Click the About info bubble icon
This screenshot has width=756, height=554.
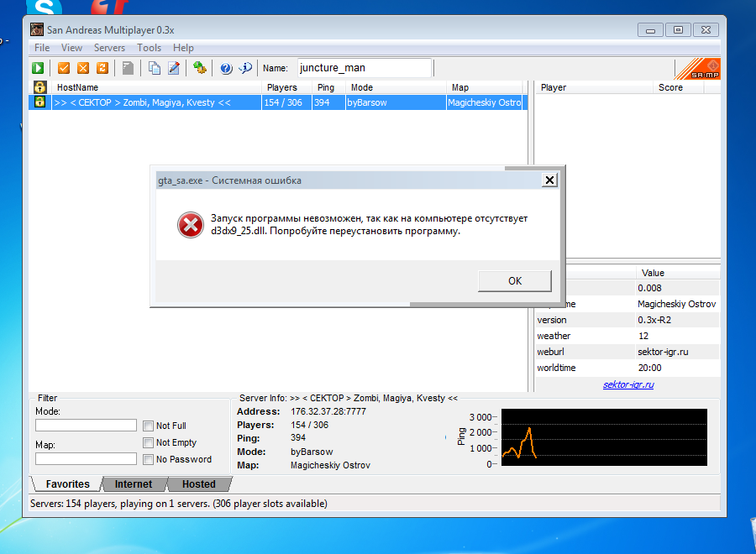click(245, 68)
